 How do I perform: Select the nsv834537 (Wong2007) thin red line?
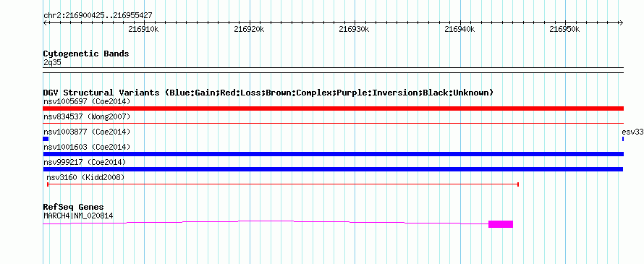(x=333, y=123)
